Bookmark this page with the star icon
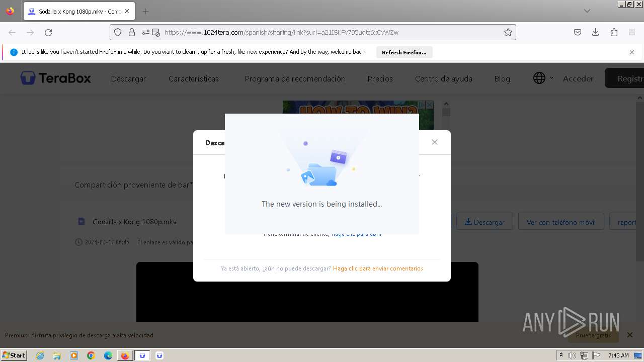This screenshot has height=362, width=644. point(508,32)
